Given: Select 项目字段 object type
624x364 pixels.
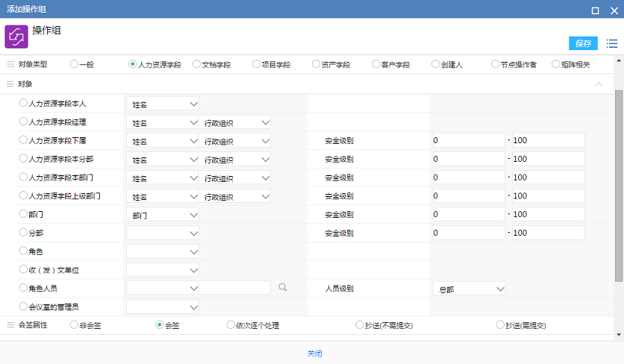Looking at the screenshot, I should 256,63.
